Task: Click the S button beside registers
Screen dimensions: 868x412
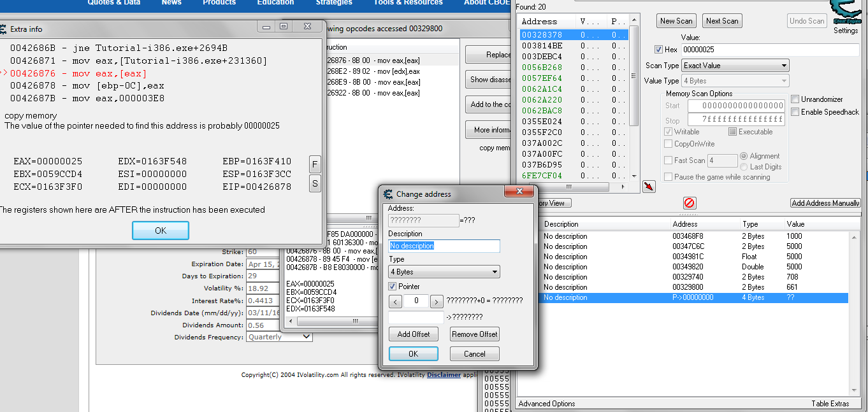Action: [x=314, y=183]
